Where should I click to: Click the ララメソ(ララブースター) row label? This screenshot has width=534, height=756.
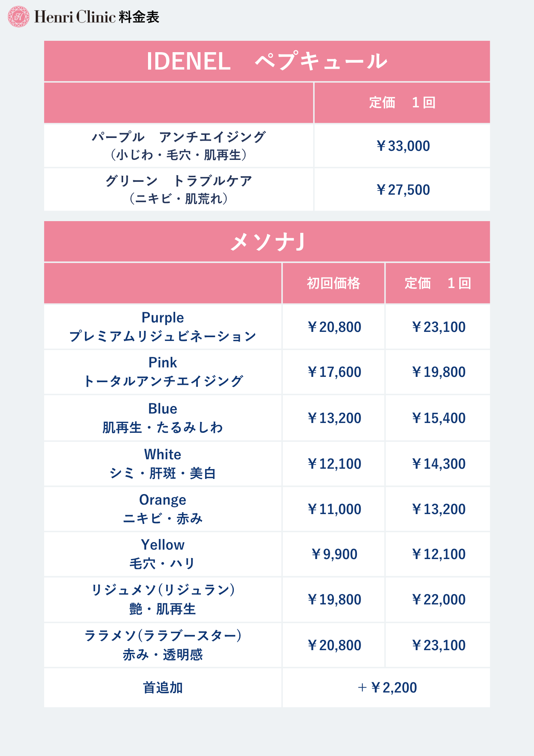tap(163, 645)
